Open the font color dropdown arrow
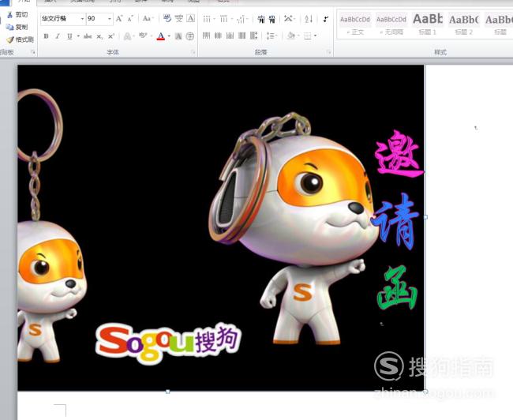 (169, 36)
